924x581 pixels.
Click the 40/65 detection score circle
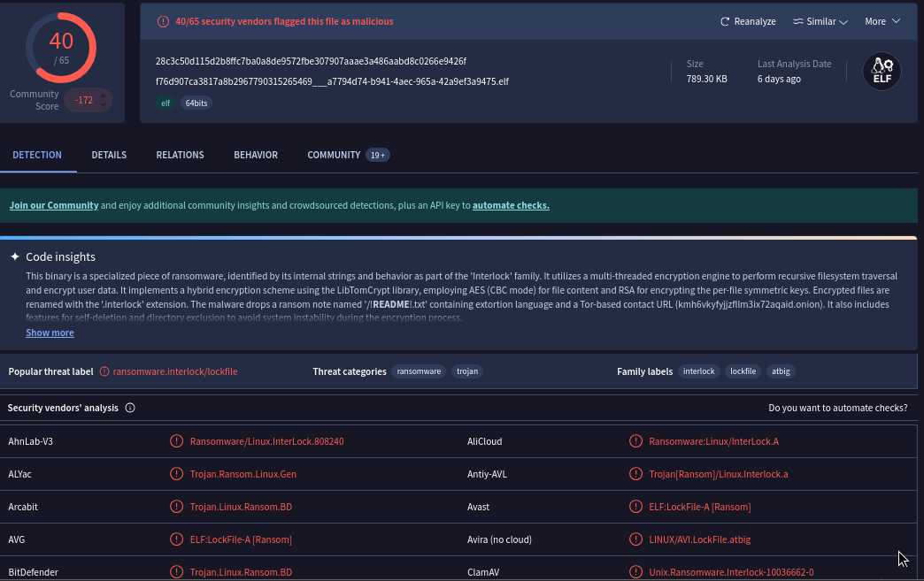[61, 48]
